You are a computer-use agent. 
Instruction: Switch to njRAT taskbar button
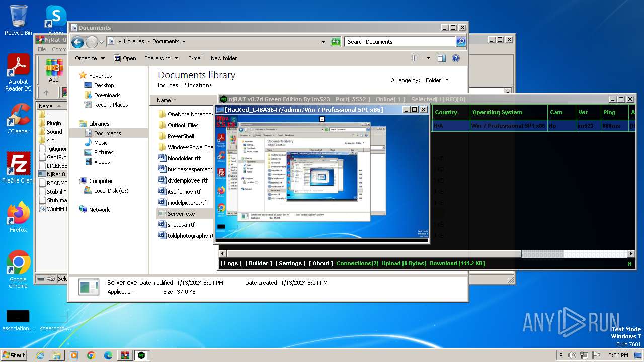142,355
